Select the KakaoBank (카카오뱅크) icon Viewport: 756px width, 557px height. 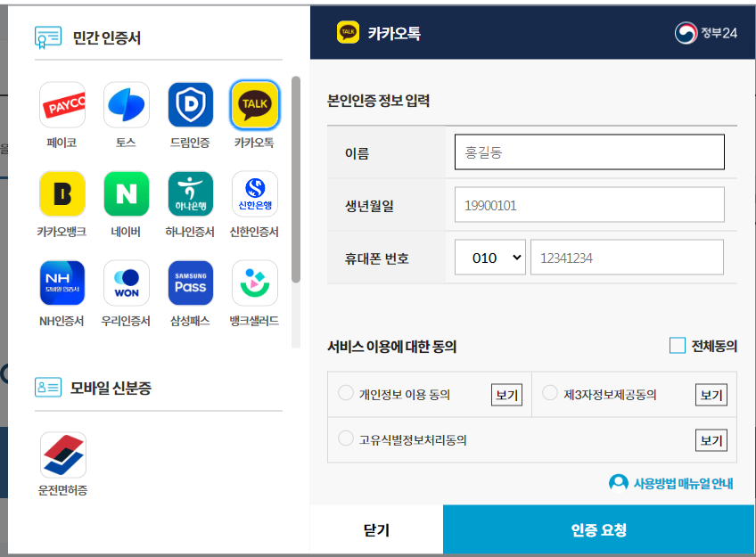pos(62,193)
